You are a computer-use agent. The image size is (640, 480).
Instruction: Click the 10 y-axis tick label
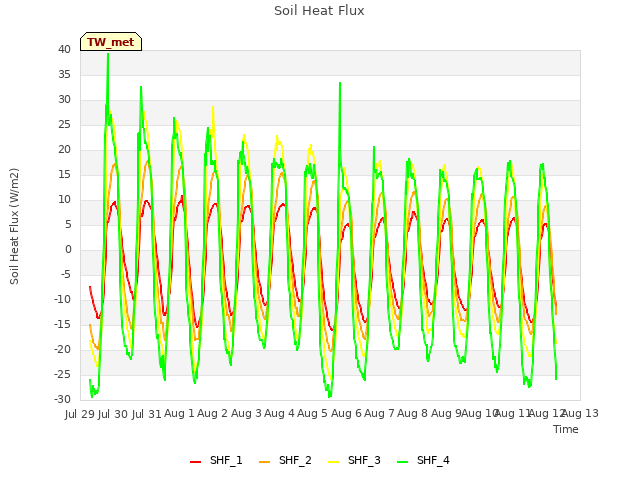64,200
